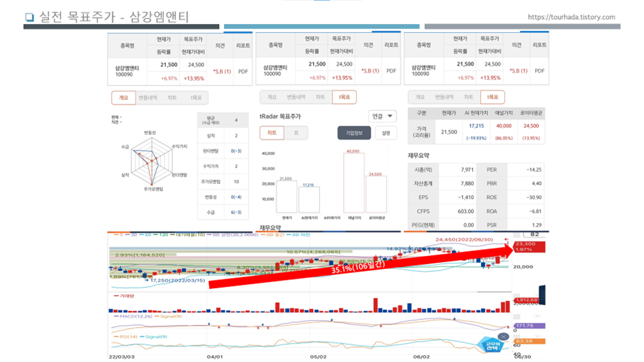
Task: Select t목표 tab in the right panel
Action: (x=493, y=97)
